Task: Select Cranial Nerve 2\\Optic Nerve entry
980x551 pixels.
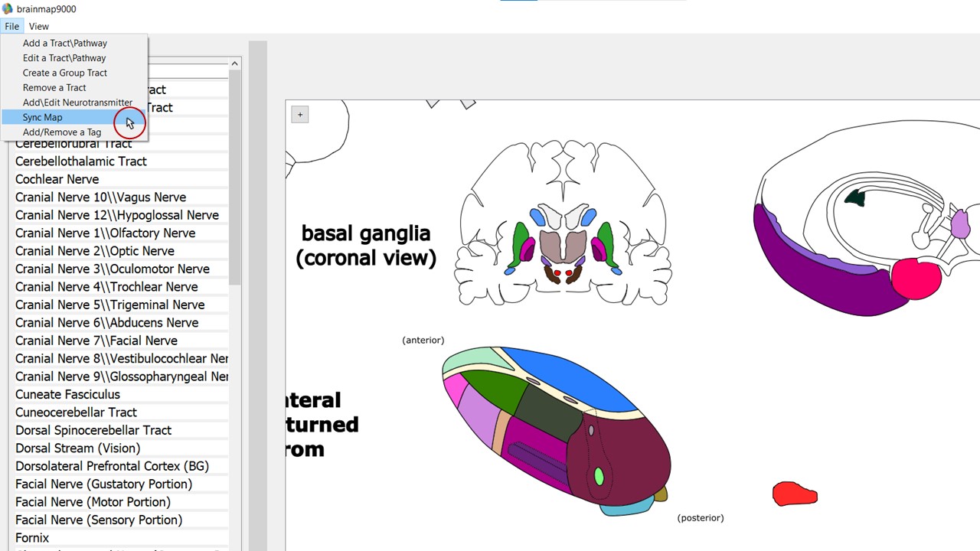Action: [94, 251]
